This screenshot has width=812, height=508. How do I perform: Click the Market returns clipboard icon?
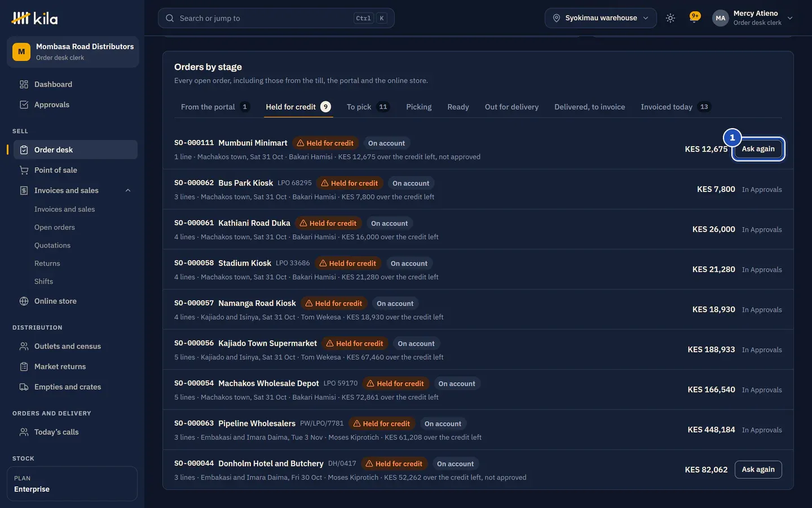pyautogui.click(x=24, y=367)
